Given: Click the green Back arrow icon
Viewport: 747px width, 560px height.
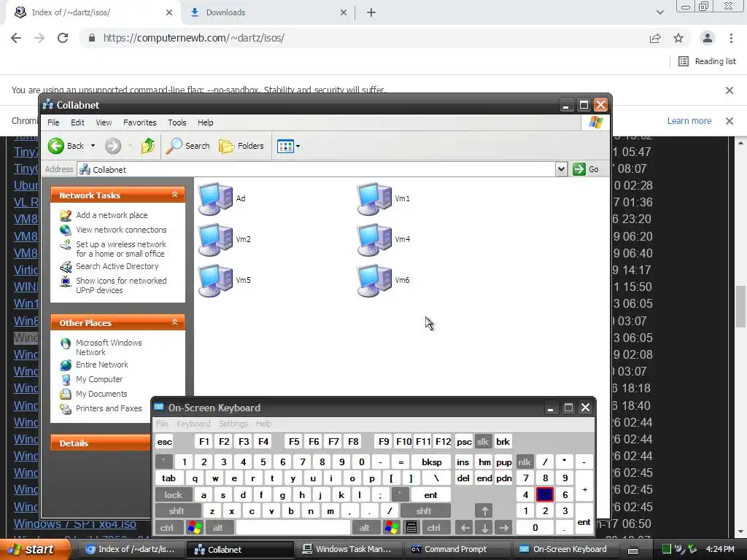Looking at the screenshot, I should pos(56,146).
